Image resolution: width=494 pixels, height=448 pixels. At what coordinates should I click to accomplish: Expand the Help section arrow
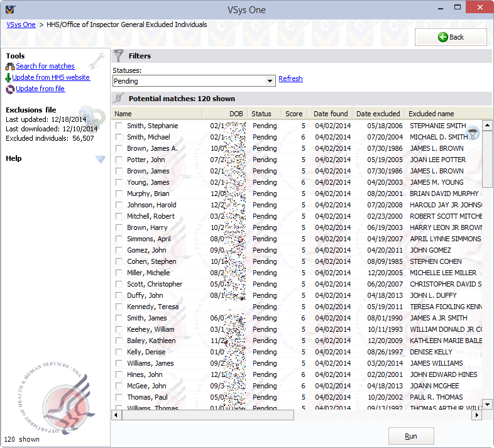(100, 159)
